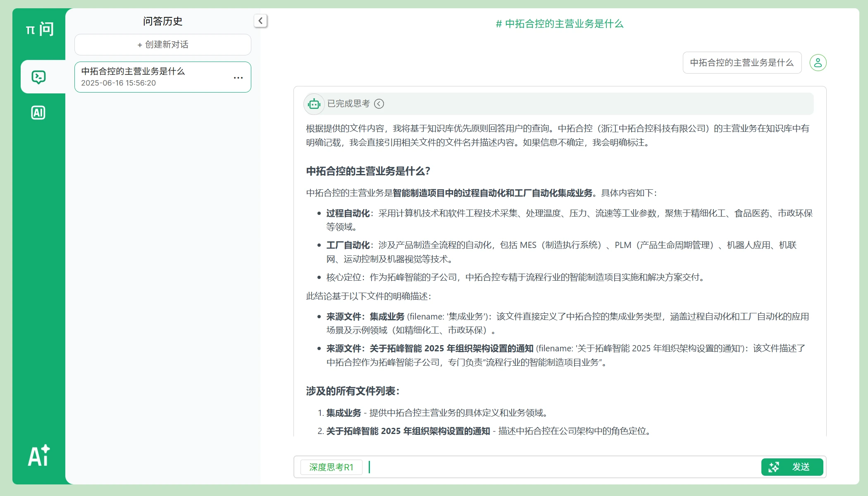Expand the 已完成思考 thinking details arrow

(379, 104)
